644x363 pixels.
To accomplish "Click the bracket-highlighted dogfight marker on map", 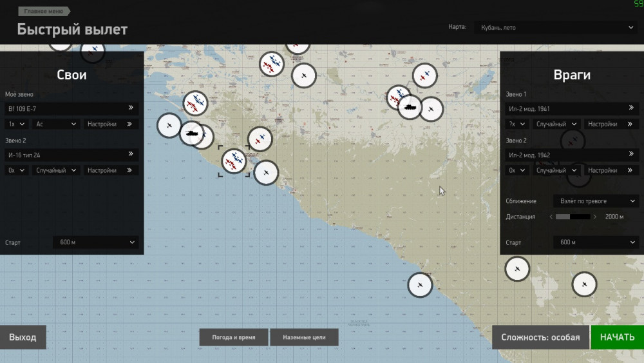I will [234, 161].
